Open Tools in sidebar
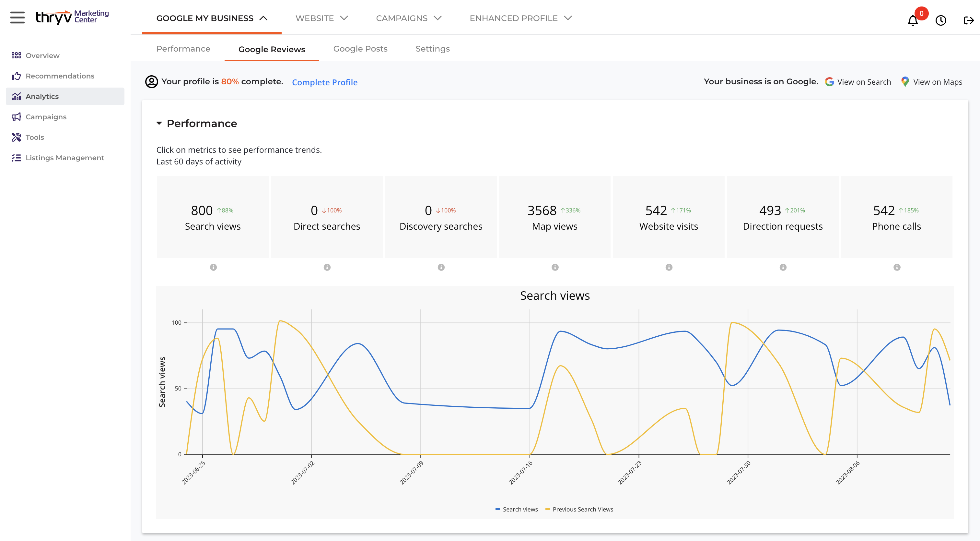This screenshot has height=541, width=980. tap(65, 137)
